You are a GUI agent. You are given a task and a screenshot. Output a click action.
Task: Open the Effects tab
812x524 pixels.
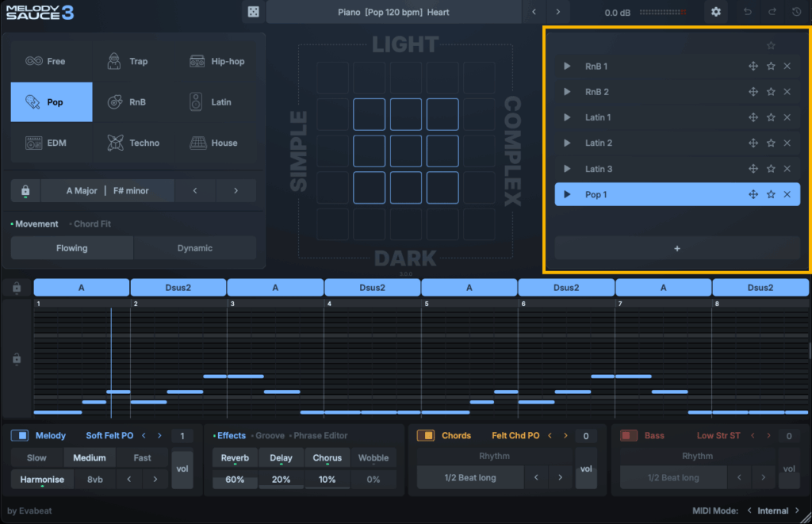pos(231,435)
